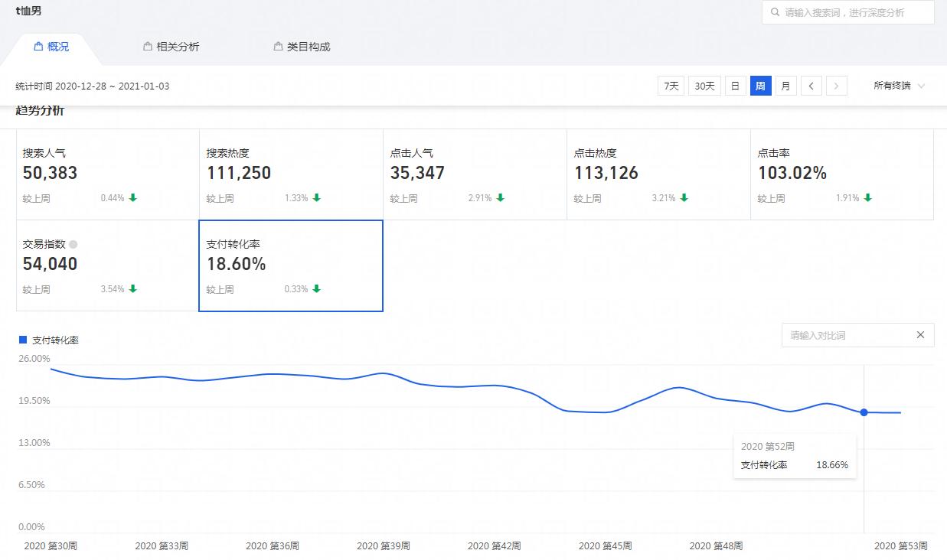Click the green down arrow beside 点击率
Screen dimensions: 947x560
(867, 197)
